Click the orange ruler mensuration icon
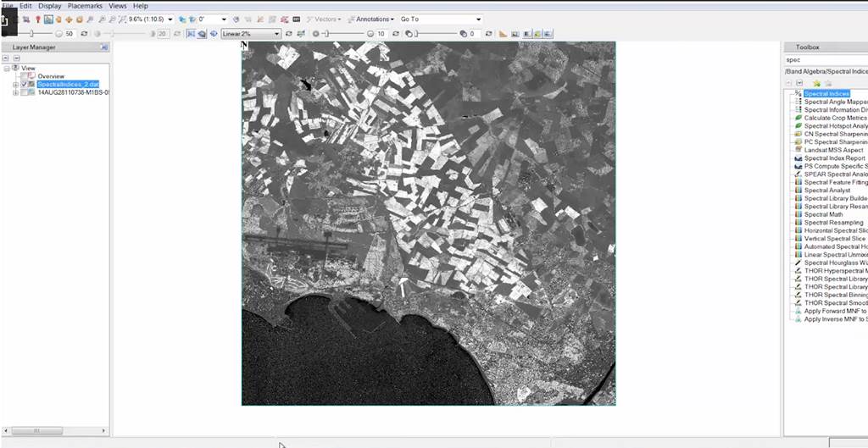868x448 pixels. pyautogui.click(x=503, y=34)
